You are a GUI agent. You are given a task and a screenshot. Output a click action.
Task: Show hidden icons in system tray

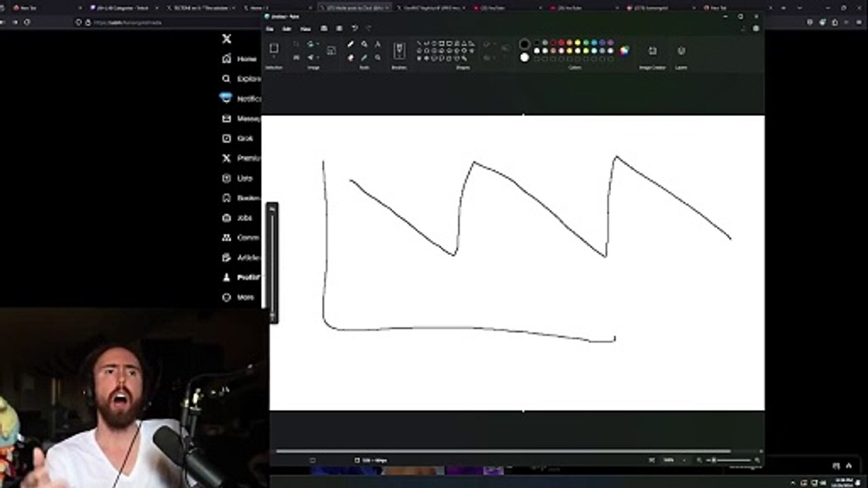[x=793, y=482]
